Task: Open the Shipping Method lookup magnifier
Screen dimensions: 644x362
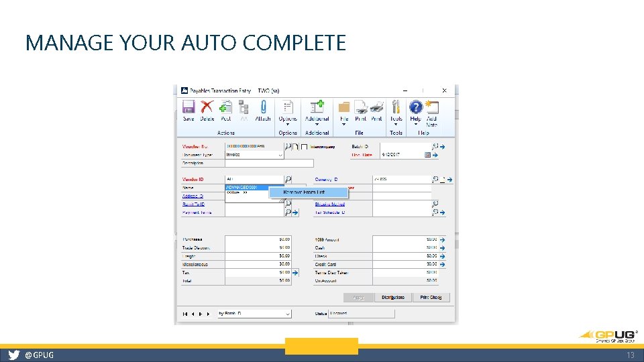Action: click(x=435, y=204)
